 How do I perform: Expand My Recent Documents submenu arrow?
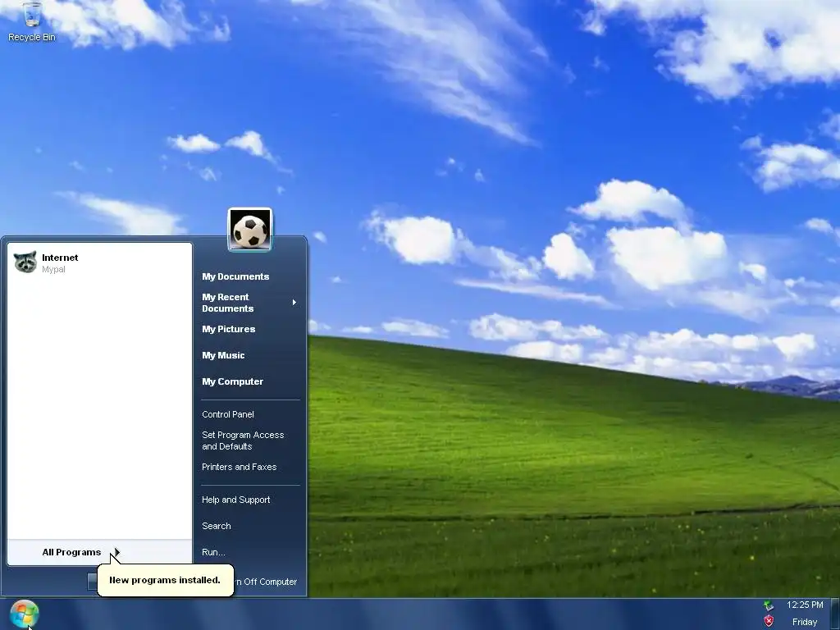pos(294,303)
